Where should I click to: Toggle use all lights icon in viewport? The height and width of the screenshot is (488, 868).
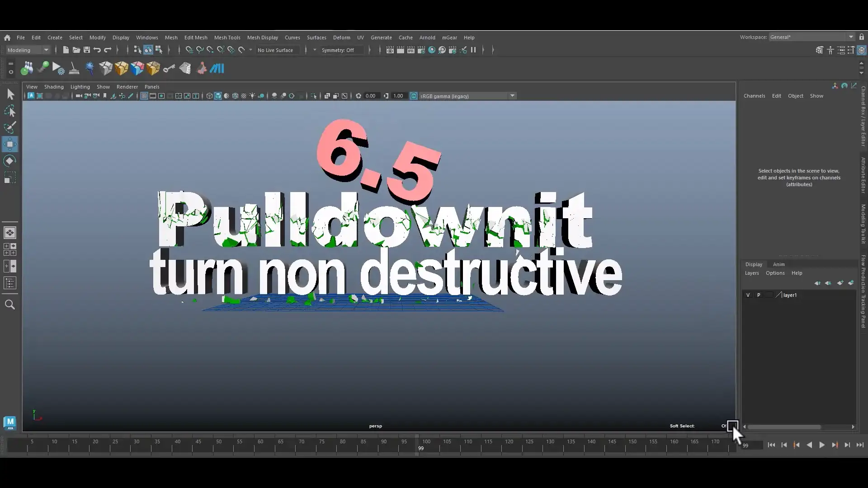[x=252, y=96]
